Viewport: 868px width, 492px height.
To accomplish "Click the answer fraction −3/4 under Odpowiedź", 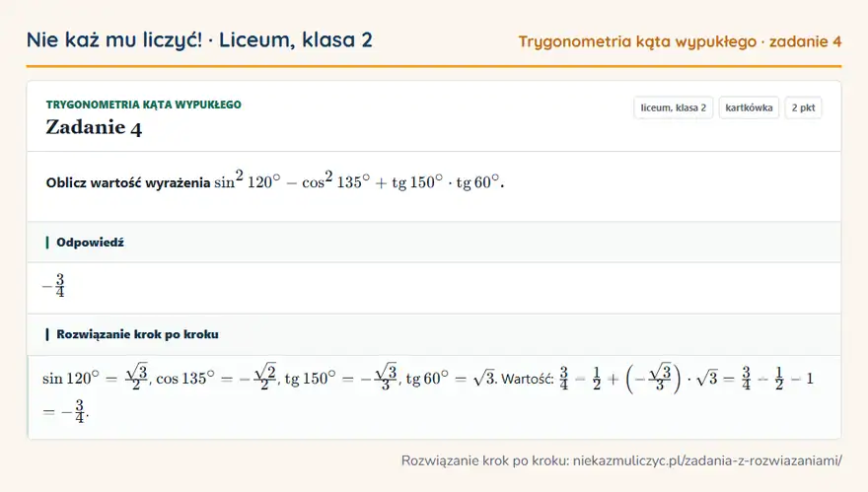I will pyautogui.click(x=53, y=286).
